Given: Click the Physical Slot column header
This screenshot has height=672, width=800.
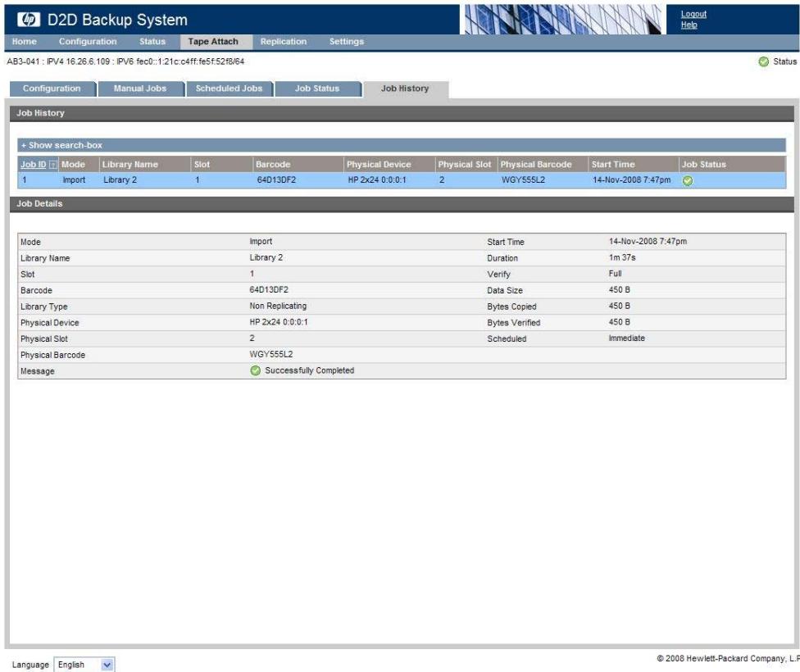Looking at the screenshot, I should pos(464,164).
